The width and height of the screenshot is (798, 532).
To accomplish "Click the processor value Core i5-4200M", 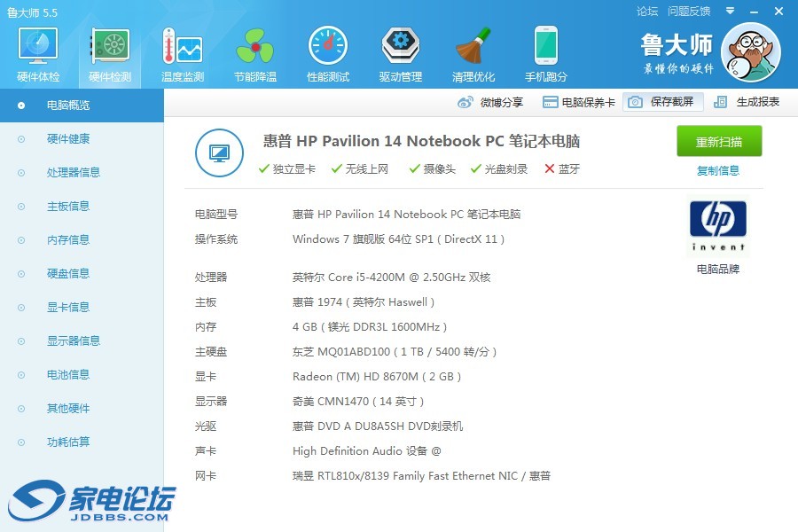I will pos(391,278).
